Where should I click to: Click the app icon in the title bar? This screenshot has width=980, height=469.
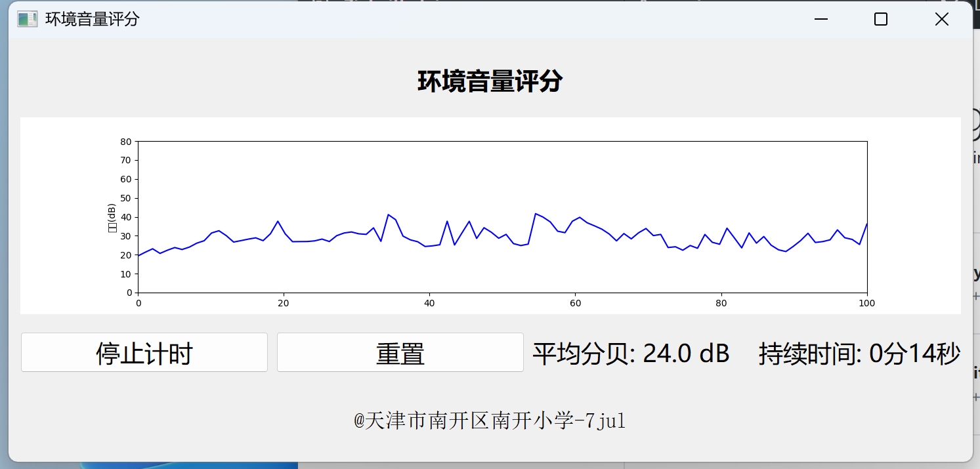(x=27, y=19)
